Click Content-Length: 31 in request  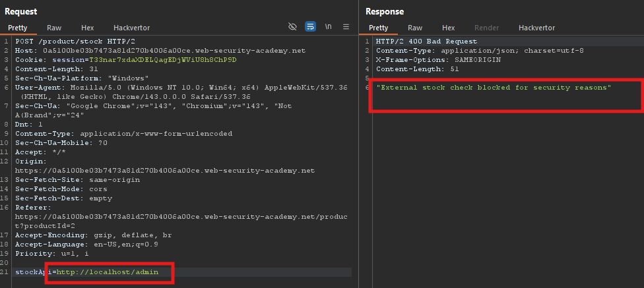coord(57,69)
